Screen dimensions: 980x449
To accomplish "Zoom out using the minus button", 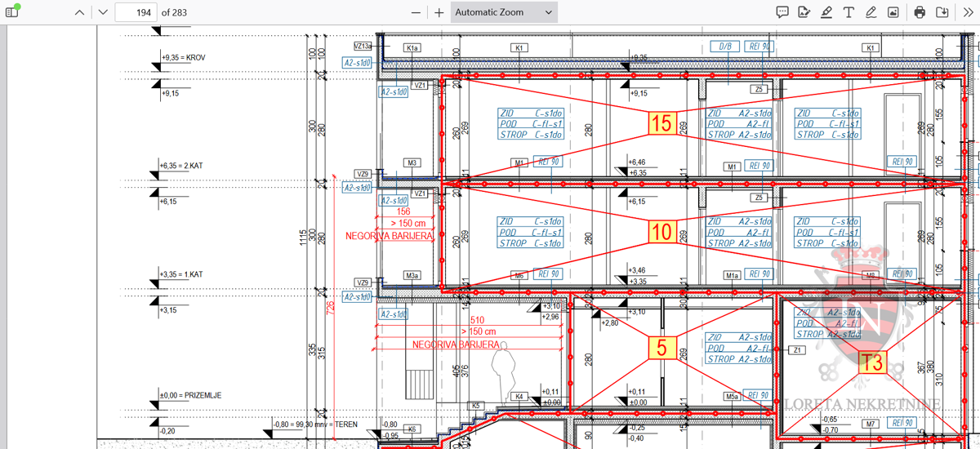I will pos(416,12).
